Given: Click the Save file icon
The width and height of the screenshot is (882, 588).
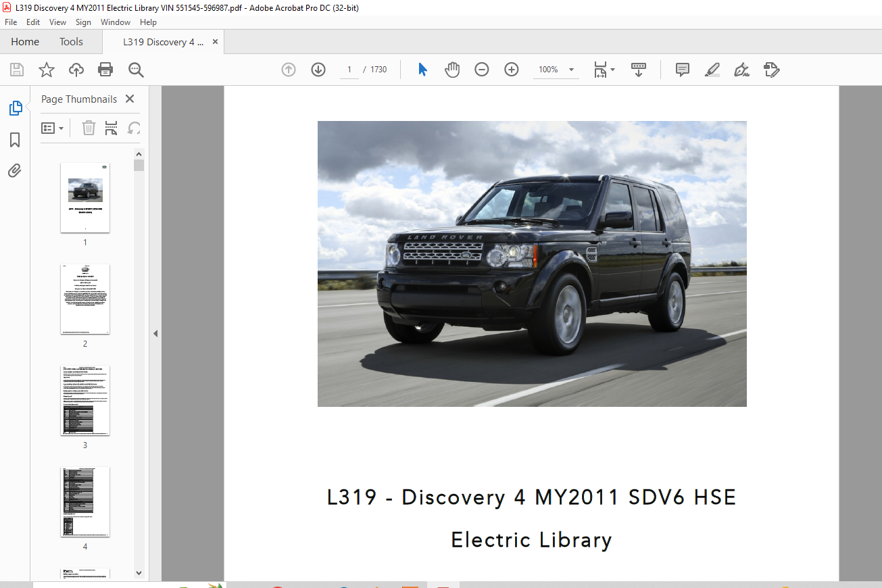Looking at the screenshot, I should click(x=17, y=70).
